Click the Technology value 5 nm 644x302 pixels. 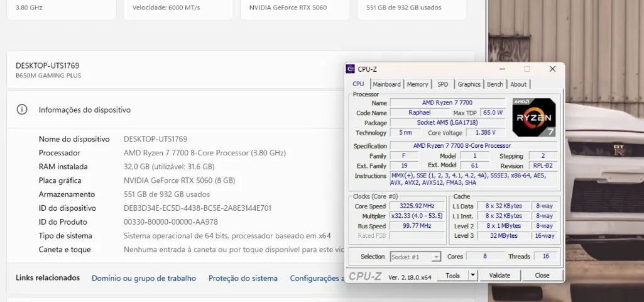click(x=405, y=133)
